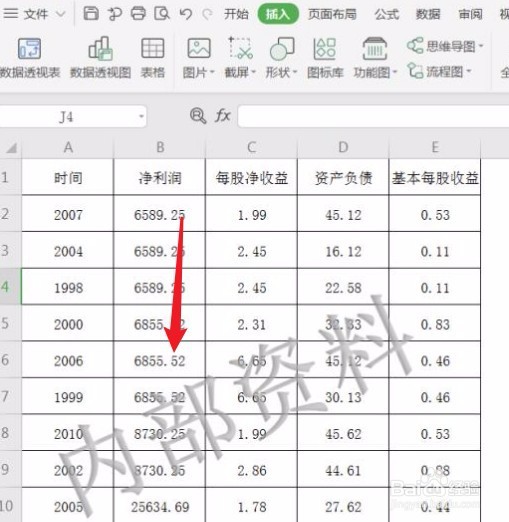Image resolution: width=509 pixels, height=522 pixels.
Task: Click the Save icon in quick toolbar
Action: click(x=91, y=14)
